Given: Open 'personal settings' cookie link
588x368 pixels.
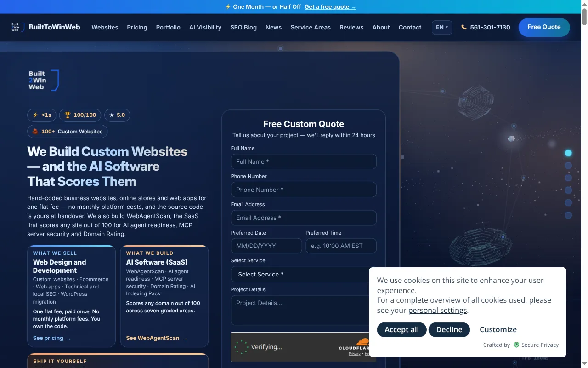Looking at the screenshot, I should (x=437, y=310).
